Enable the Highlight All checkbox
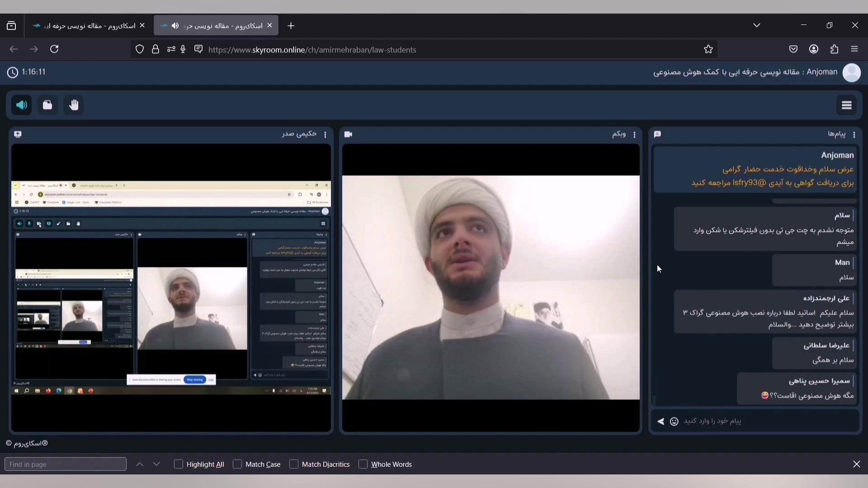The height and width of the screenshot is (488, 868). (179, 465)
